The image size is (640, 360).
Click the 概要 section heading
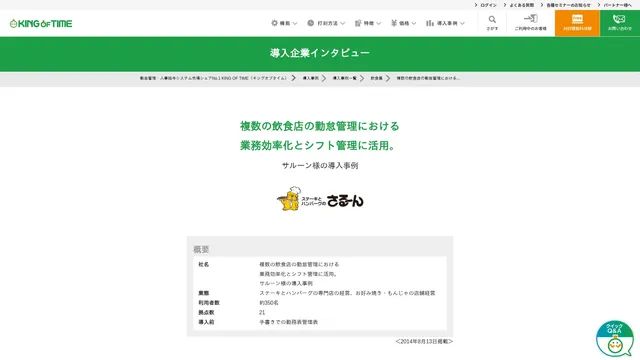pyautogui.click(x=201, y=249)
